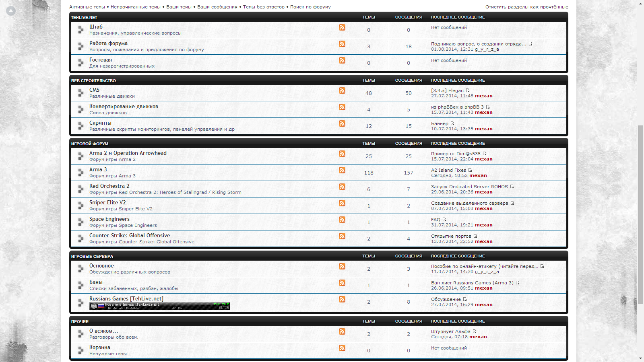Image resolution: width=644 pixels, height=362 pixels.
Task: Jump to latest post A2 Island Fixes icon
Action: click(x=470, y=170)
